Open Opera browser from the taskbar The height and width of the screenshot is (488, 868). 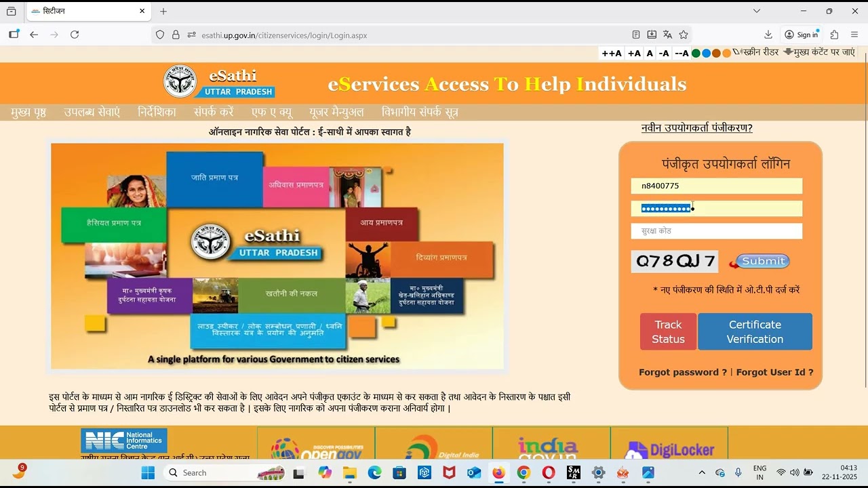click(x=549, y=472)
